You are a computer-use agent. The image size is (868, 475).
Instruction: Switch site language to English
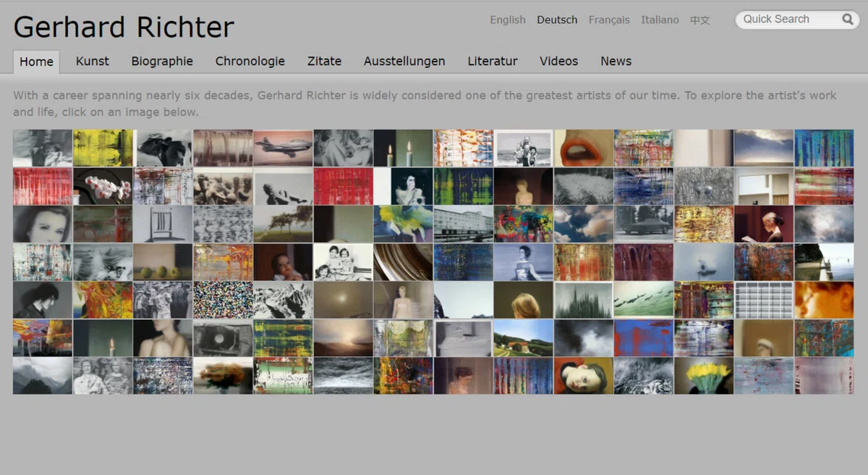click(508, 20)
